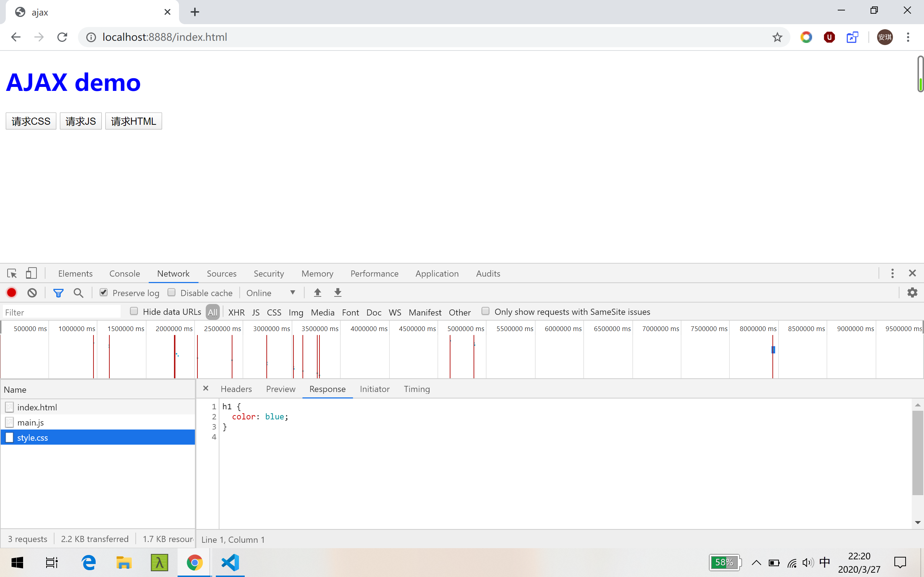Open network search with magnifier icon
This screenshot has height=577, width=924.
click(x=78, y=293)
